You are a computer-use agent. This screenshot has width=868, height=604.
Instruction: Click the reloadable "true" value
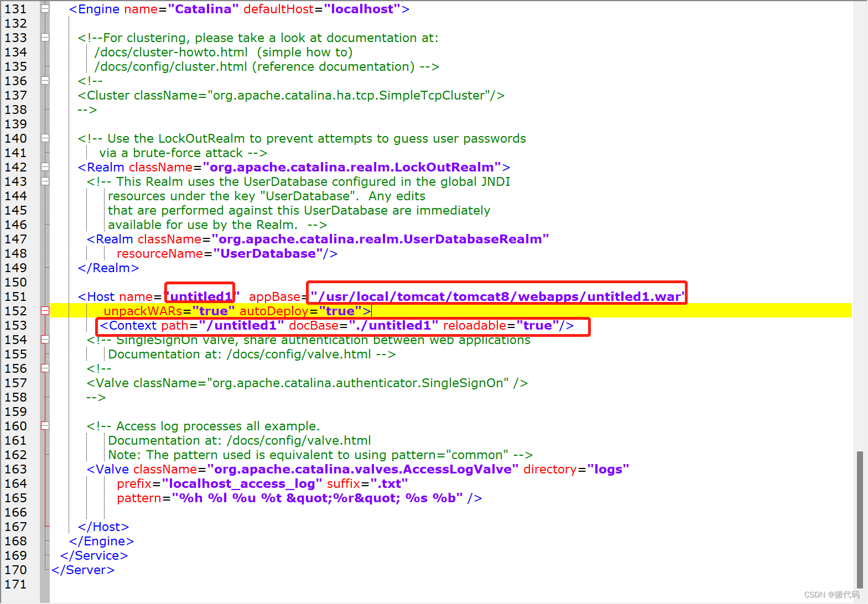[538, 325]
